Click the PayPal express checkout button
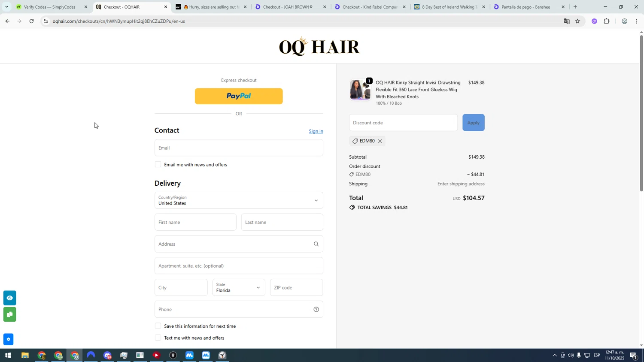Image resolution: width=644 pixels, height=362 pixels. [x=239, y=96]
